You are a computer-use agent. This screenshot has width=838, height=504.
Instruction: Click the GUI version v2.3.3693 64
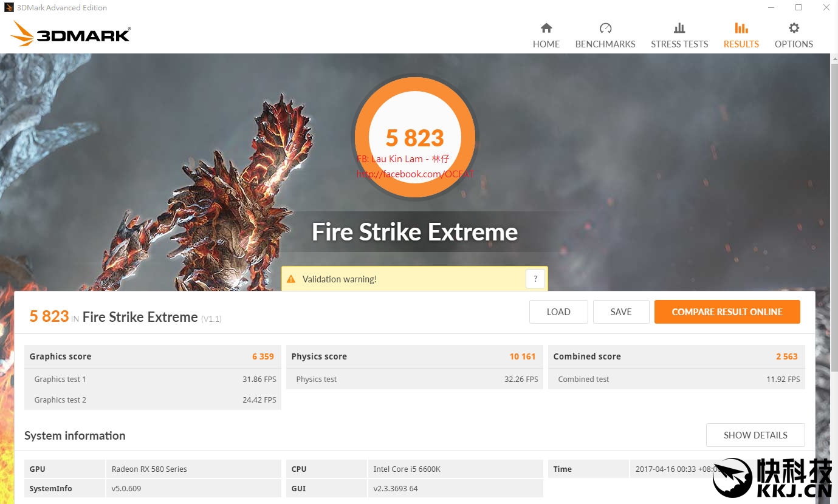pos(396,489)
